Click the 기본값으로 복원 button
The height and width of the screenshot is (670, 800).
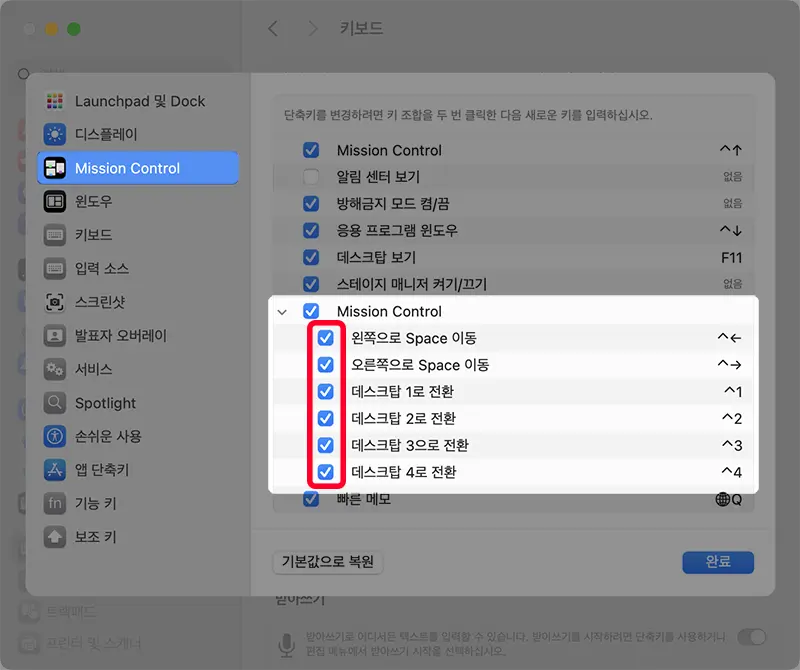pyautogui.click(x=327, y=562)
